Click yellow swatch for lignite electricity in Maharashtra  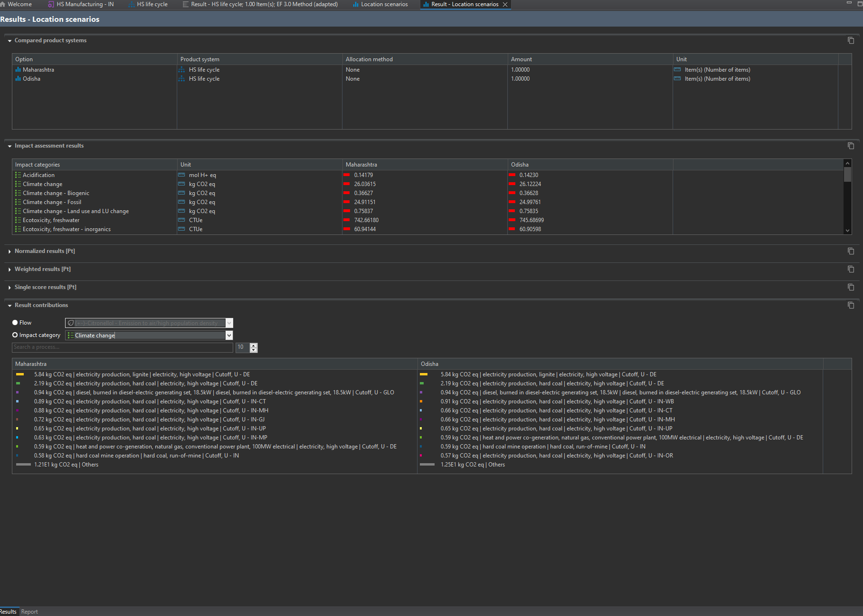(x=20, y=374)
